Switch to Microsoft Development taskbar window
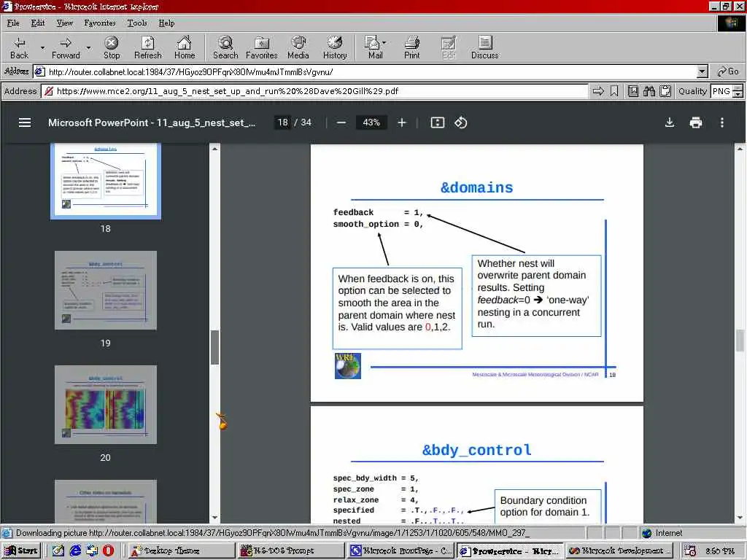Image resolution: width=747 pixels, height=560 pixels. pos(619,551)
